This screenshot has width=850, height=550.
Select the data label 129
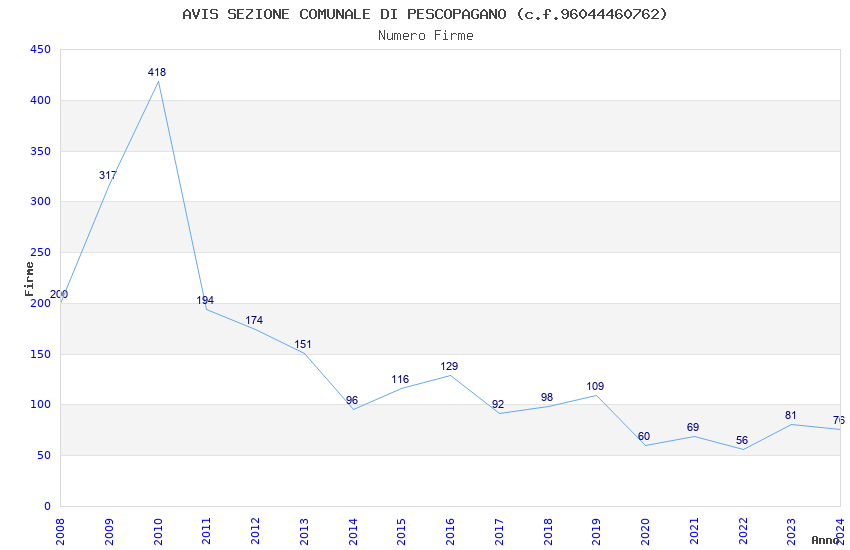click(449, 366)
